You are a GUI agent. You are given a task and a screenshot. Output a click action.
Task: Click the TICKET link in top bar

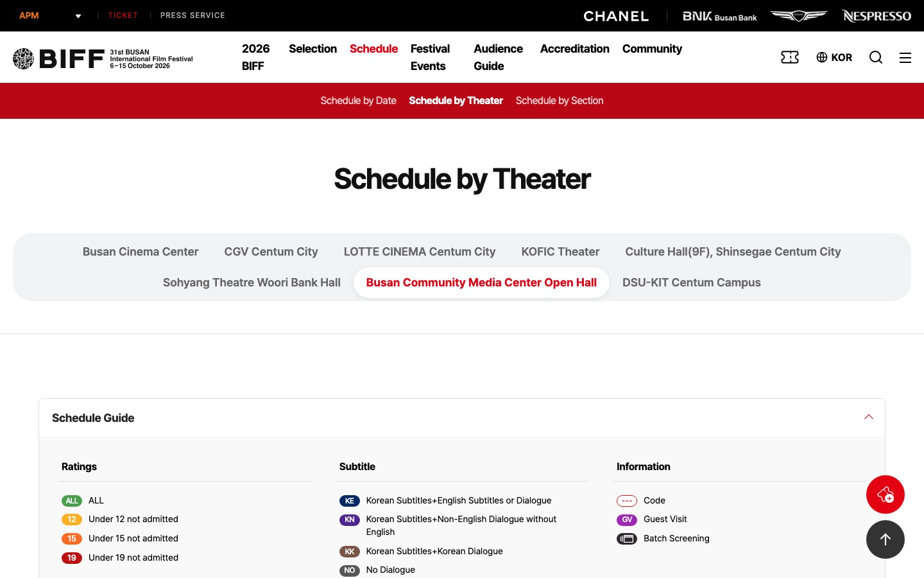123,15
